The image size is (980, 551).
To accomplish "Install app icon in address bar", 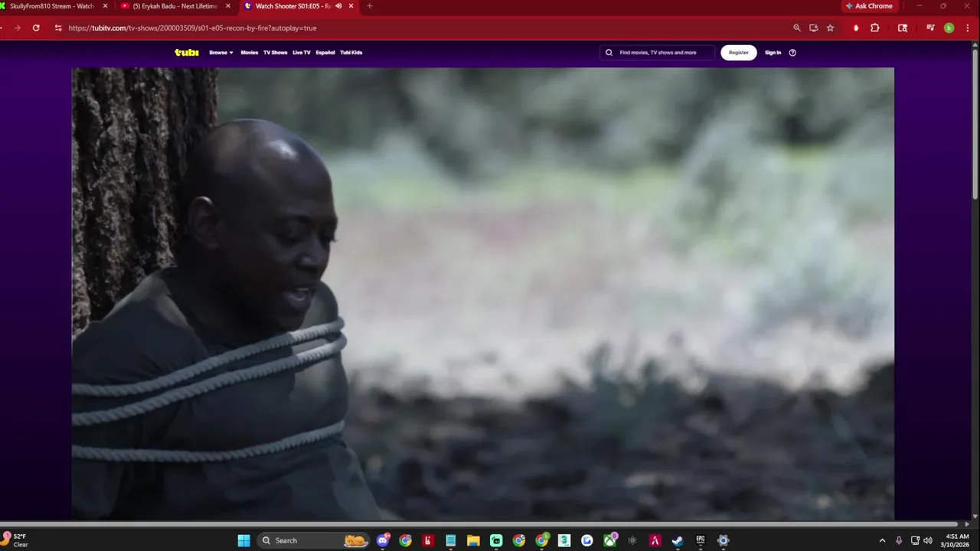I will (814, 28).
